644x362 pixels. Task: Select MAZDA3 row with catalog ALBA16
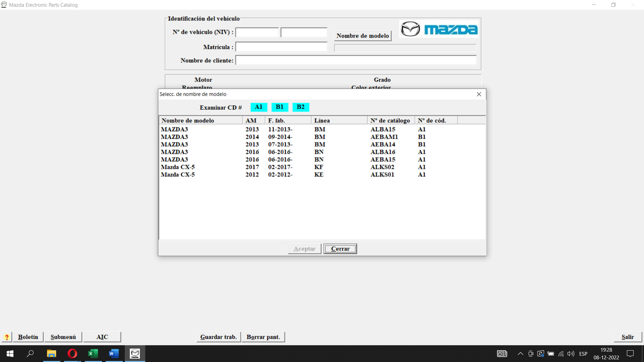click(x=322, y=152)
